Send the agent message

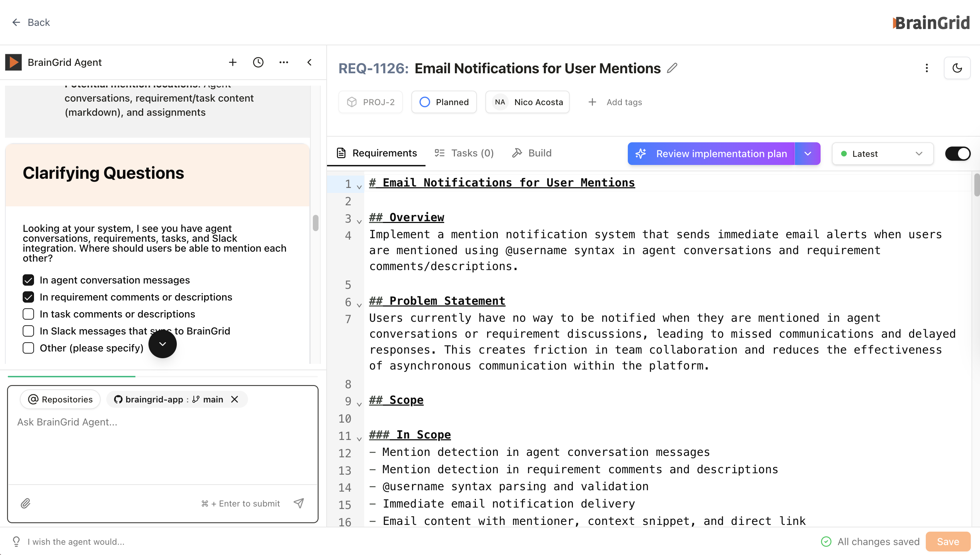(x=299, y=503)
